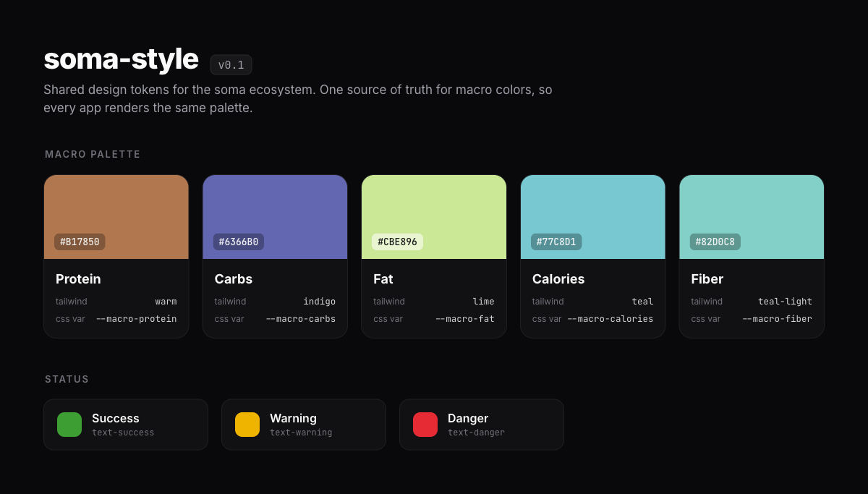
Task: Click the --macro-protein css variable
Action: click(136, 319)
